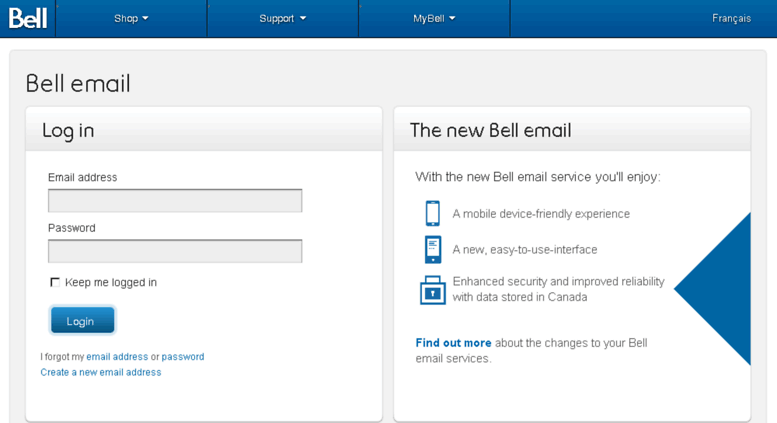Open the Find out more link

(x=453, y=343)
